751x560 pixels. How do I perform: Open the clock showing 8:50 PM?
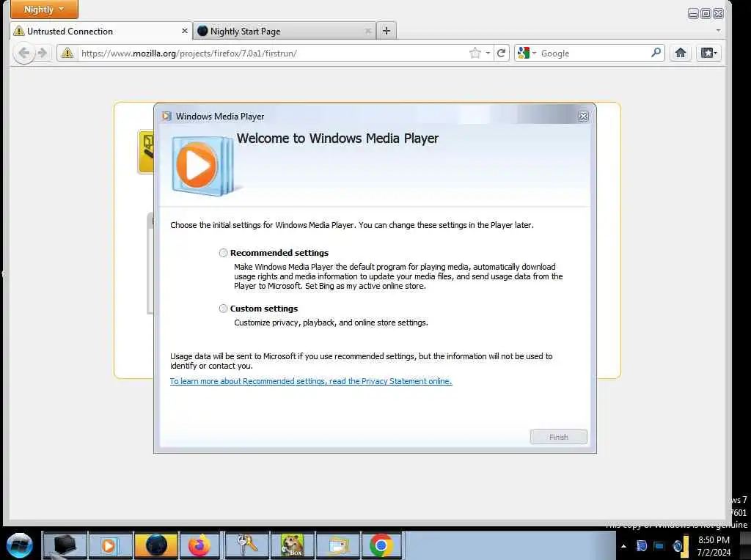point(714,545)
